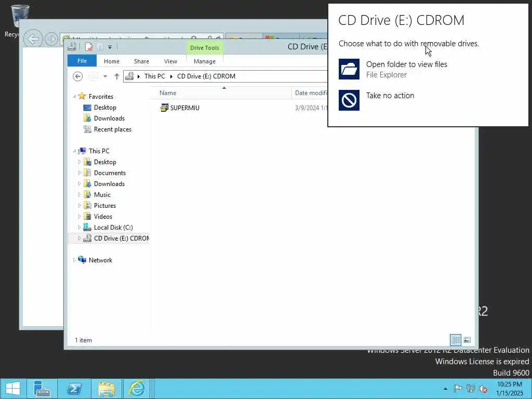Select Favorites in navigation pane
This screenshot has height=399, width=532.
coord(101,97)
